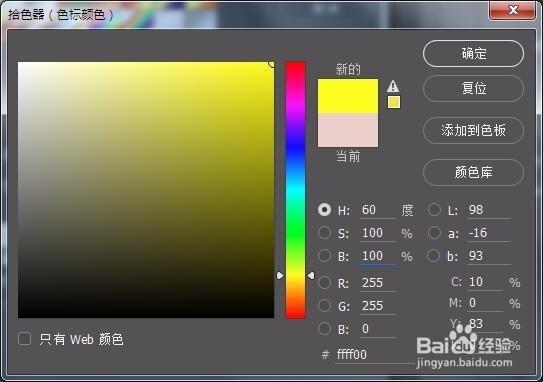Click the blue B field showing 0
Image resolution: width=543 pixels, height=382 pixels.
coord(378,329)
